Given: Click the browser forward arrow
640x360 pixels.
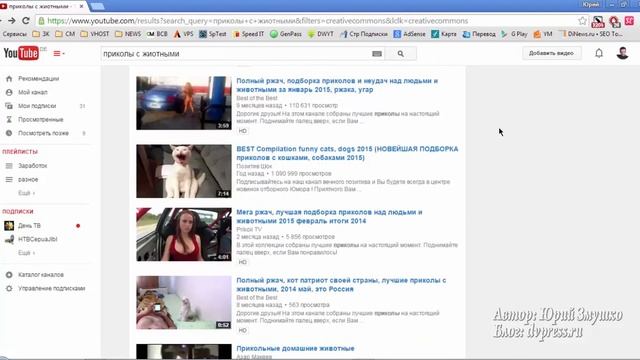Looking at the screenshot, I should 12,20.
